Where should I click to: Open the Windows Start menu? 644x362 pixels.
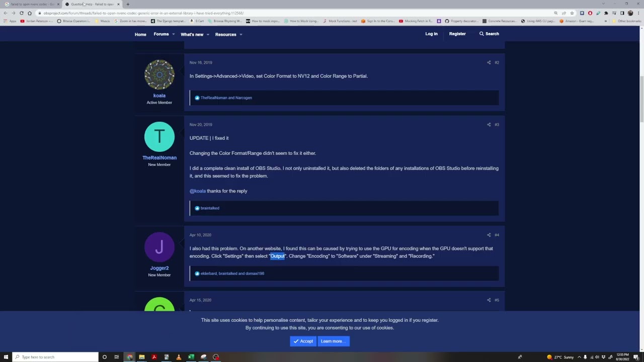5,357
